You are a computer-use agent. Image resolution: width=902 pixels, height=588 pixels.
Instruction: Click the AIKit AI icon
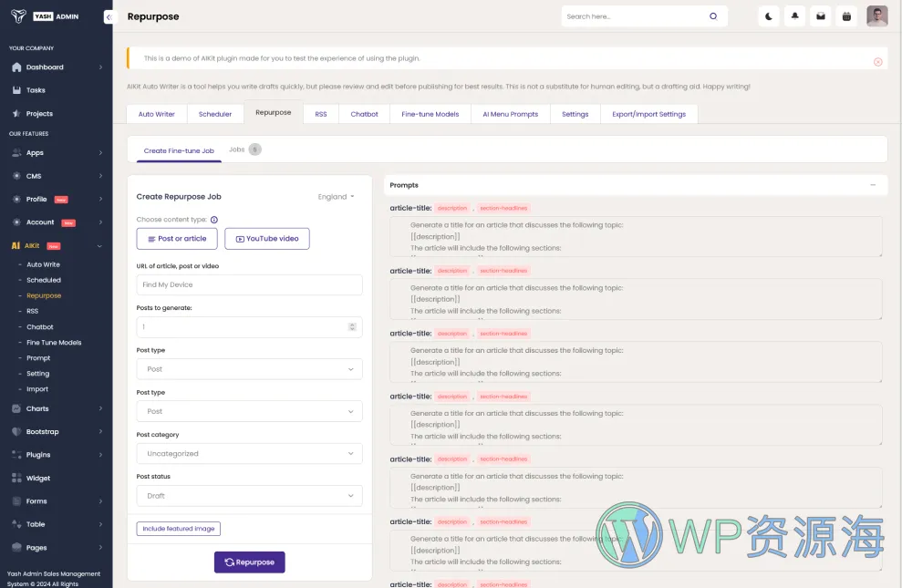coord(16,246)
